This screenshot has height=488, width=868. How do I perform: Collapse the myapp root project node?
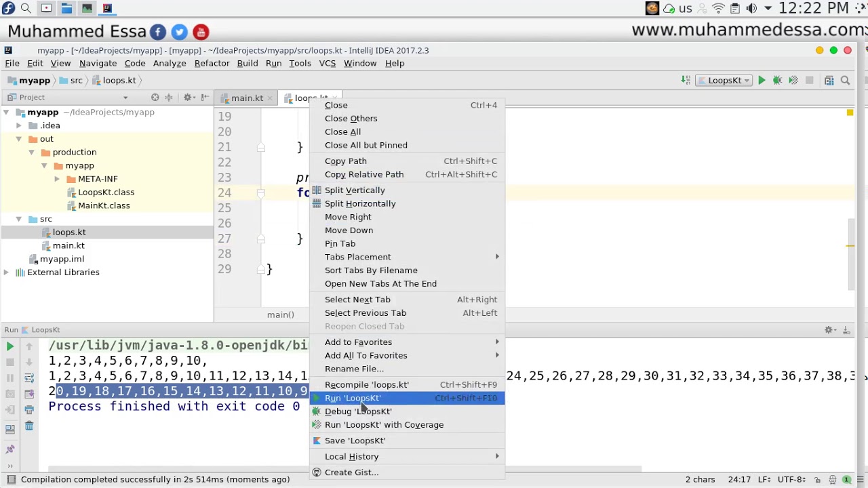6,113
